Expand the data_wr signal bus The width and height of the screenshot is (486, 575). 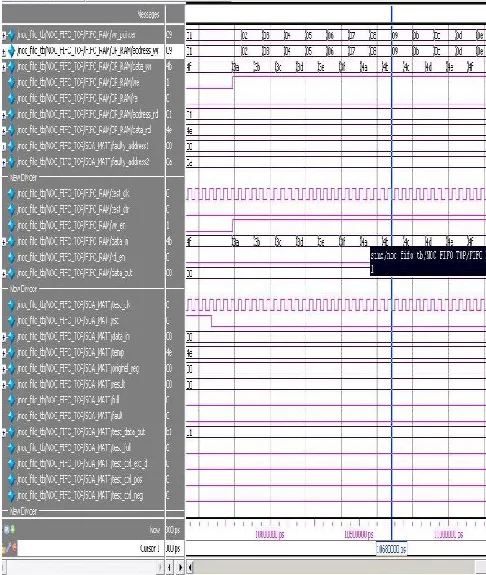point(4,67)
